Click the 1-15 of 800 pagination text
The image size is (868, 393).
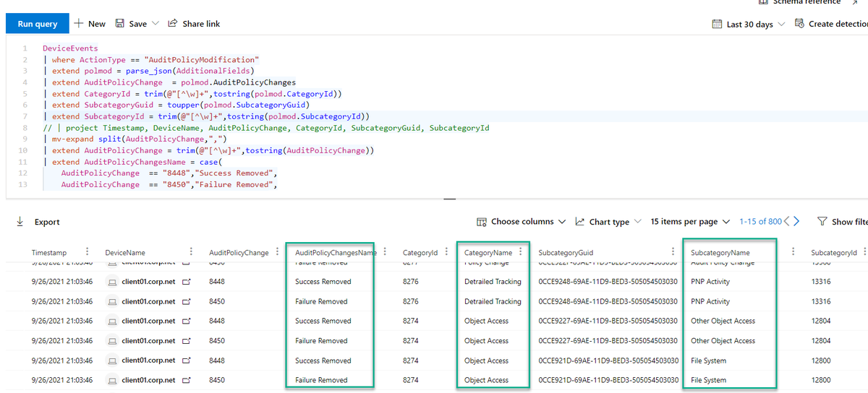coord(760,222)
